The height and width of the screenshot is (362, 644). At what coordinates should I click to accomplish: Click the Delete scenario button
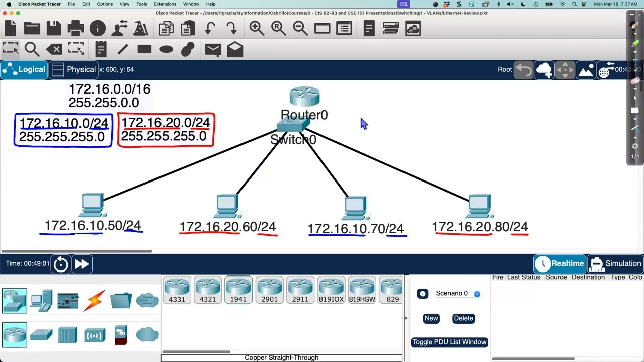tap(463, 318)
